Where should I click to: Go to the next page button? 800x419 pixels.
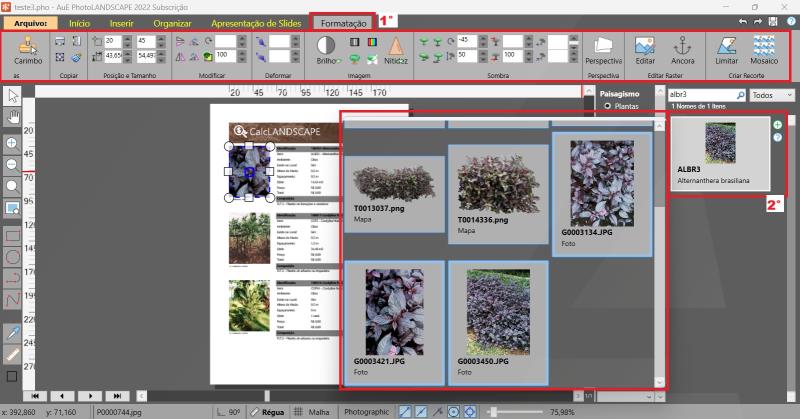point(90,396)
